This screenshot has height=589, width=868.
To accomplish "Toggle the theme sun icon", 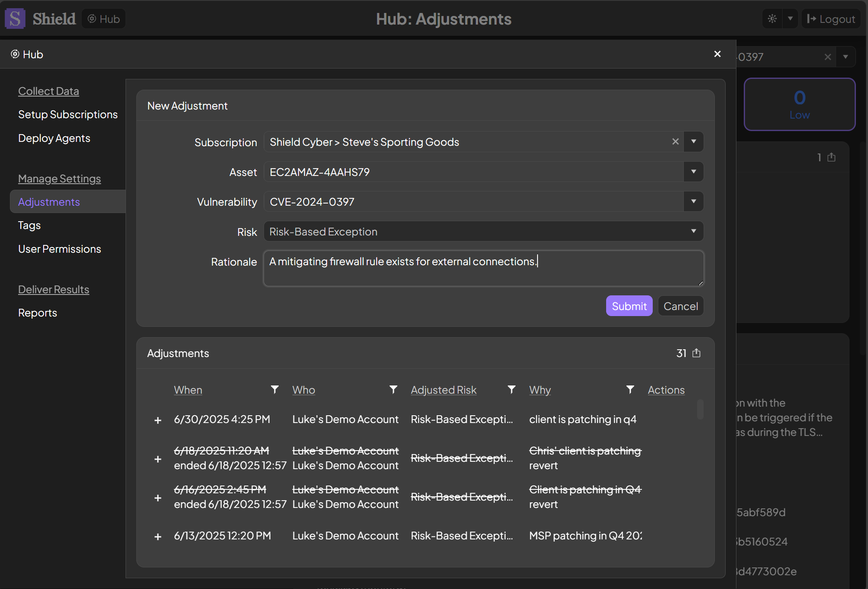I will (x=772, y=19).
